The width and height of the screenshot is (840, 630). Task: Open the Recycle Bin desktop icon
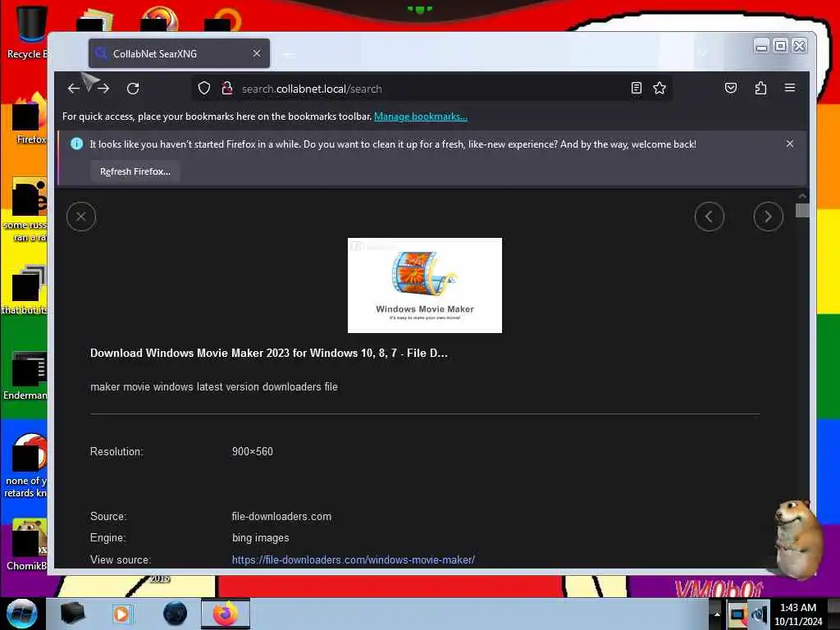pos(28,31)
